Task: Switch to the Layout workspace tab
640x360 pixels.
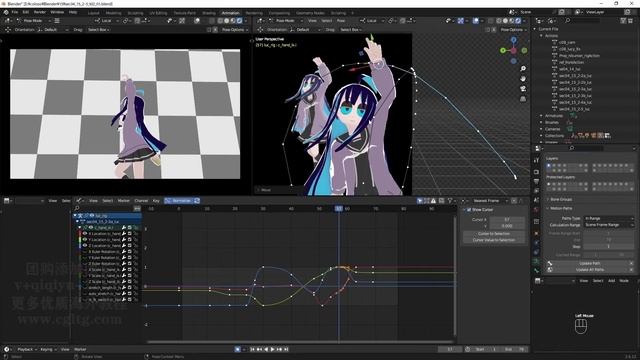Action: 93,13
